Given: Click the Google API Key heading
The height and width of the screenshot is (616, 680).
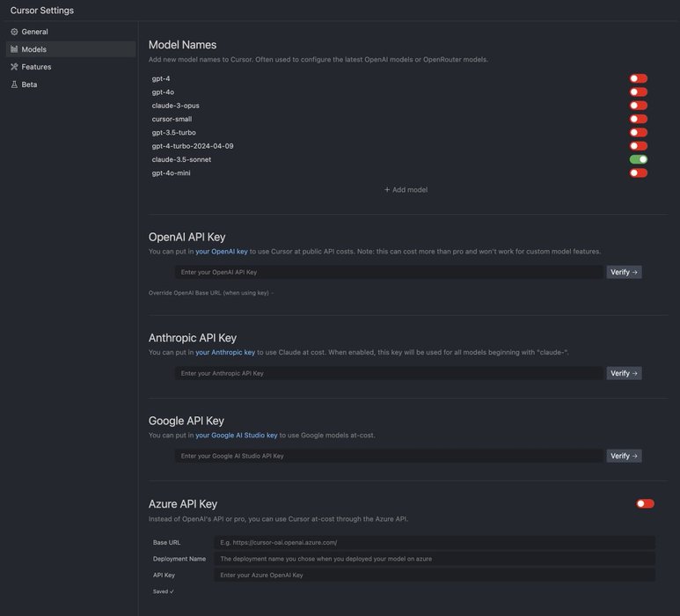Looking at the screenshot, I should (186, 421).
